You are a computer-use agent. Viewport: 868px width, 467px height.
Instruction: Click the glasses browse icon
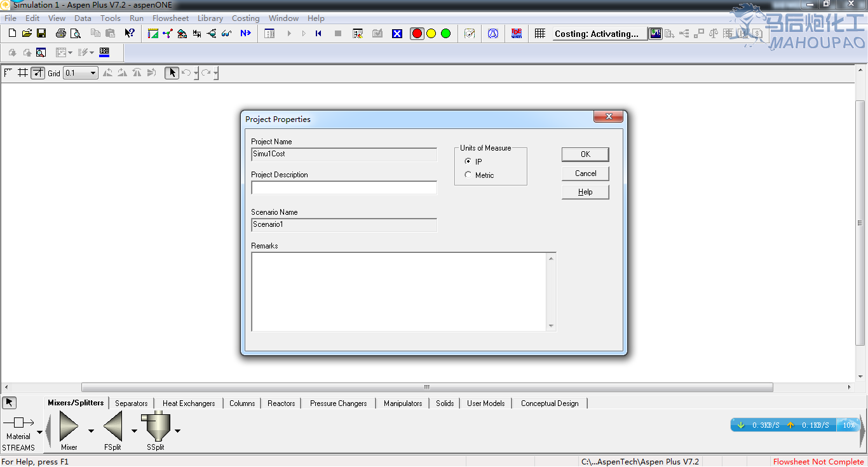pos(227,33)
